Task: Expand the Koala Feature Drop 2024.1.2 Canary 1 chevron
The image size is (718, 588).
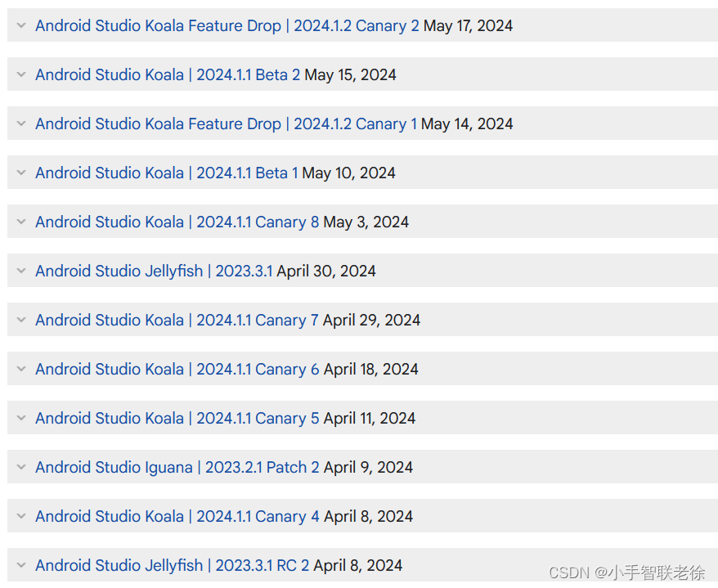Action: point(21,123)
